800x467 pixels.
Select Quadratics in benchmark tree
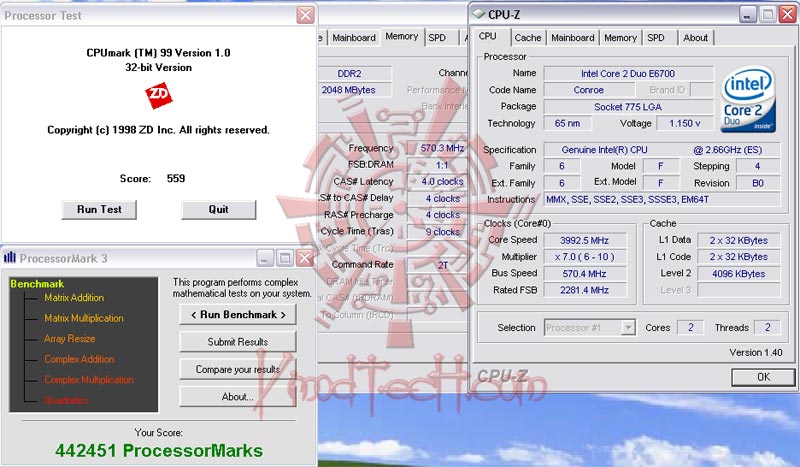(66, 400)
